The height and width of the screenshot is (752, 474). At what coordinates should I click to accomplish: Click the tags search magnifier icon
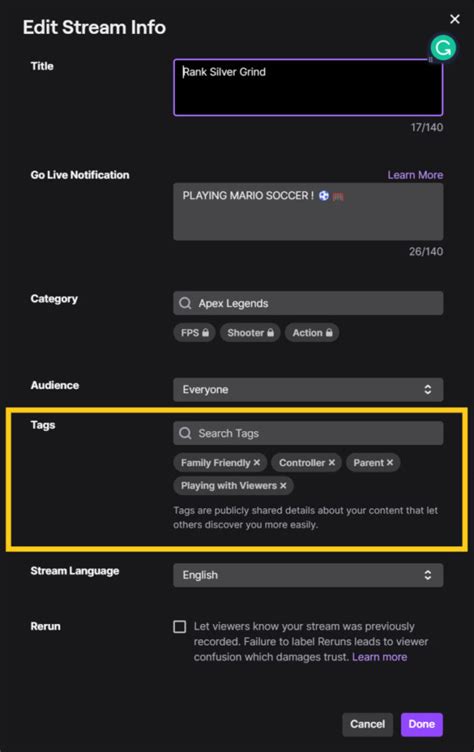pyautogui.click(x=185, y=433)
